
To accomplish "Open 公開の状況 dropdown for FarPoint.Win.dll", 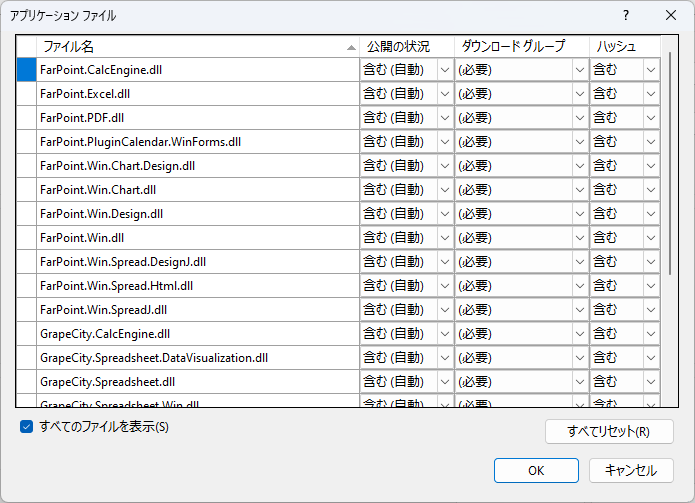I will (x=445, y=237).
